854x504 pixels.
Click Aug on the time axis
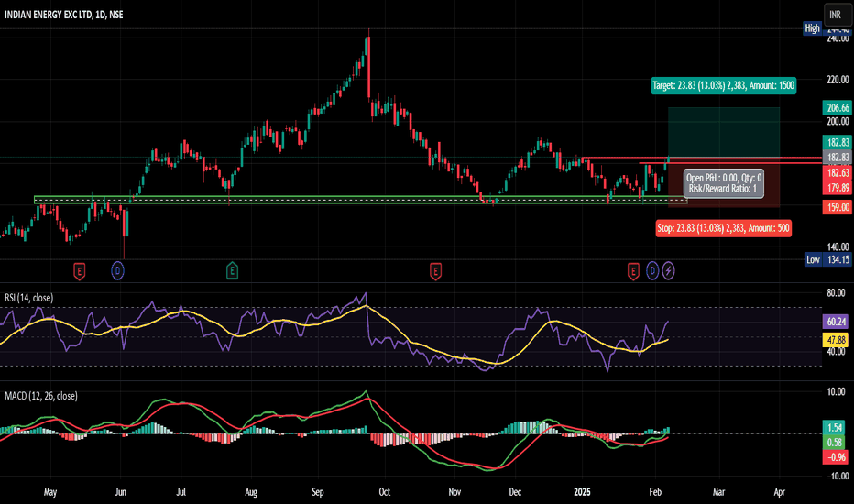coord(250,492)
